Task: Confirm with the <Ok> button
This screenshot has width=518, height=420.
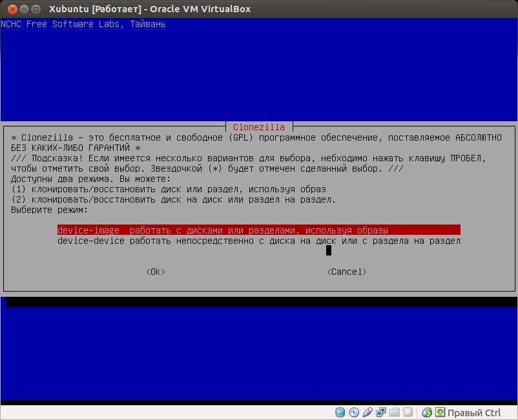Action: (156, 272)
